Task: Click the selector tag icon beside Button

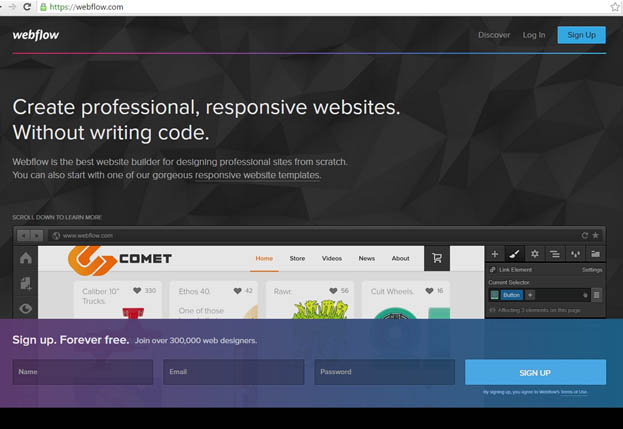Action: point(495,295)
